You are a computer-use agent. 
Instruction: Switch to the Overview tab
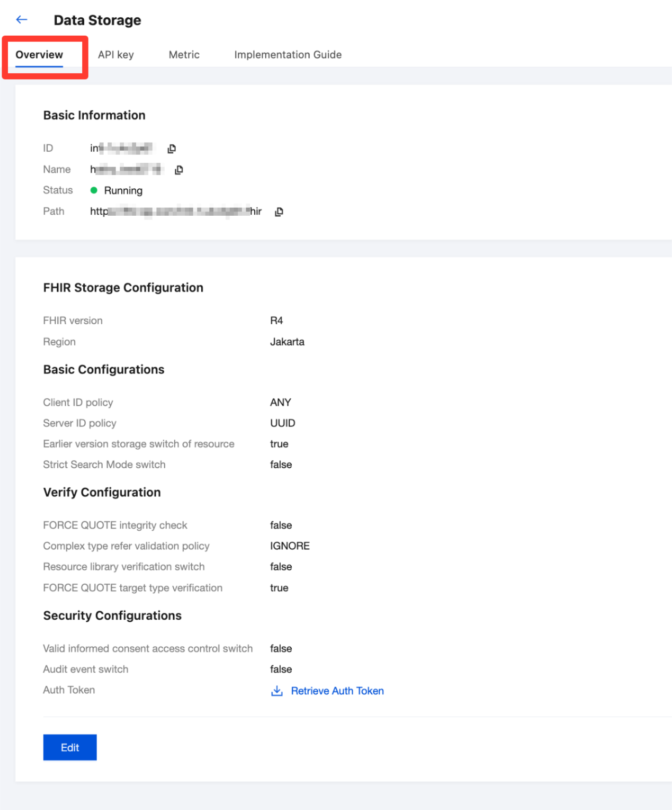click(39, 55)
